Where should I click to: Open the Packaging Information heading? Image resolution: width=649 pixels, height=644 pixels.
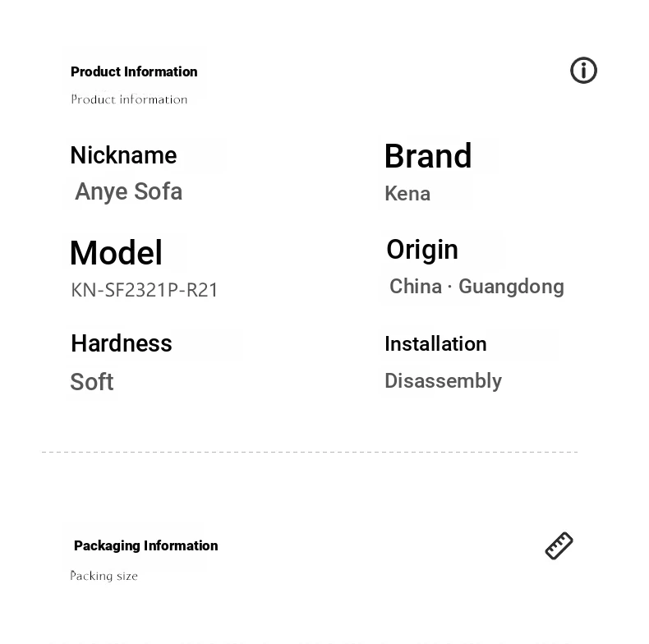pos(145,546)
